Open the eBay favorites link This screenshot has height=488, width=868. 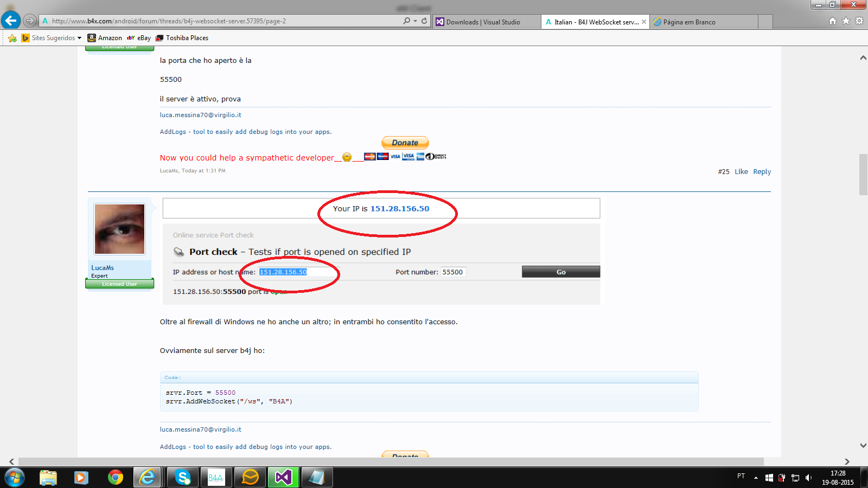[x=139, y=38]
